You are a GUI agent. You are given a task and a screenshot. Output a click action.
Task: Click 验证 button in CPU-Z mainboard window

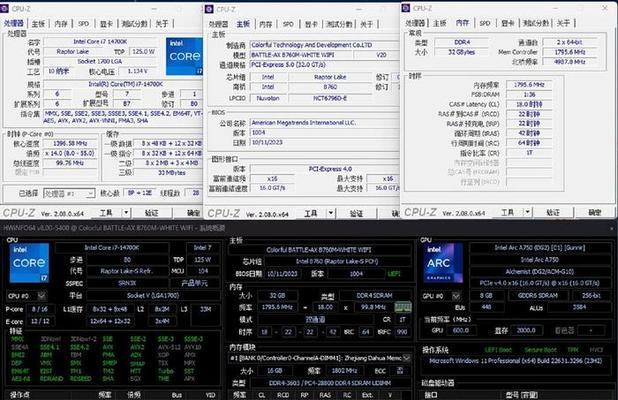(x=356, y=213)
